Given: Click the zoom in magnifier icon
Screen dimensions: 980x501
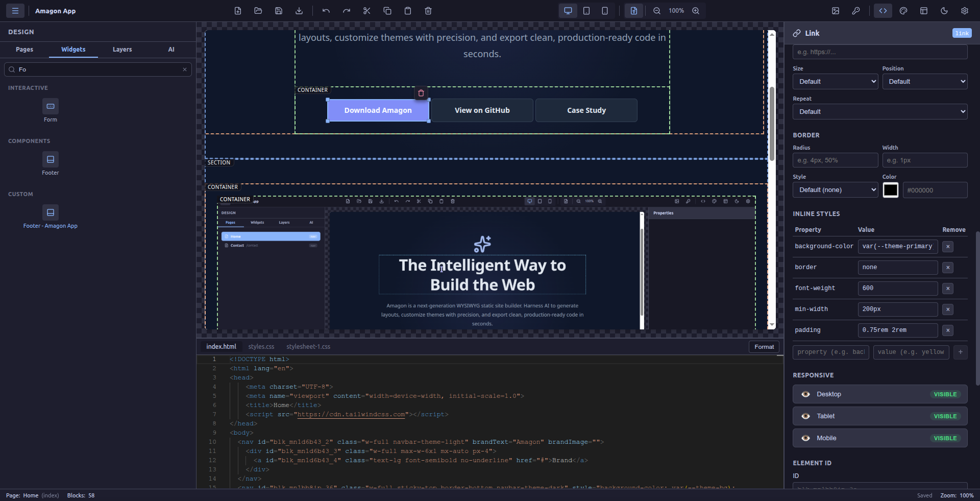Looking at the screenshot, I should click(x=695, y=11).
